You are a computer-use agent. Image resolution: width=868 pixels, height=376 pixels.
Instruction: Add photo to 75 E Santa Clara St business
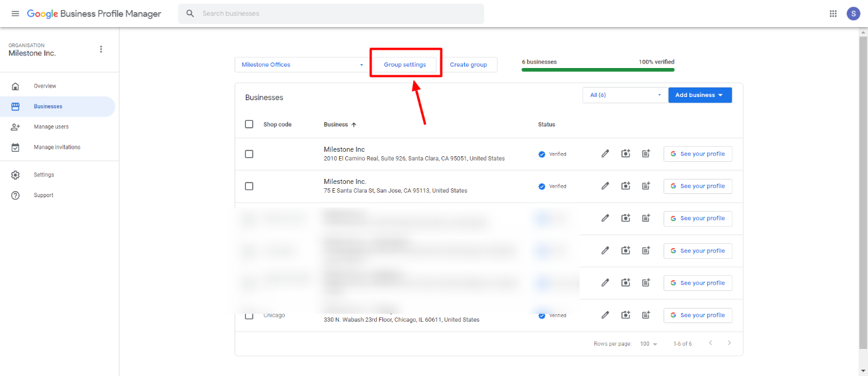coord(626,186)
